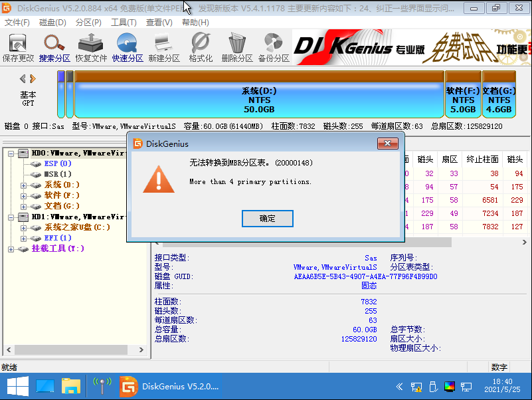Click the wireless antenna taskbar icon
Screen dimensions: 532x400
[x=102, y=386]
